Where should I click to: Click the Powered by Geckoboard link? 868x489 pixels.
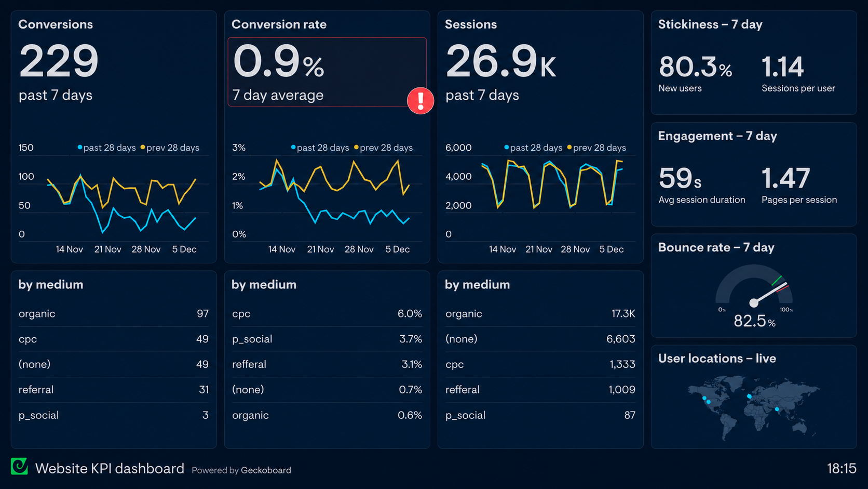(241, 470)
